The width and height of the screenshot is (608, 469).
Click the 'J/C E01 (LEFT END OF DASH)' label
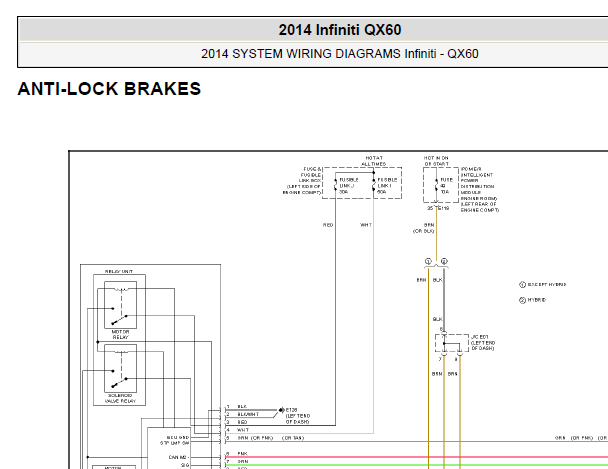pyautogui.click(x=483, y=343)
